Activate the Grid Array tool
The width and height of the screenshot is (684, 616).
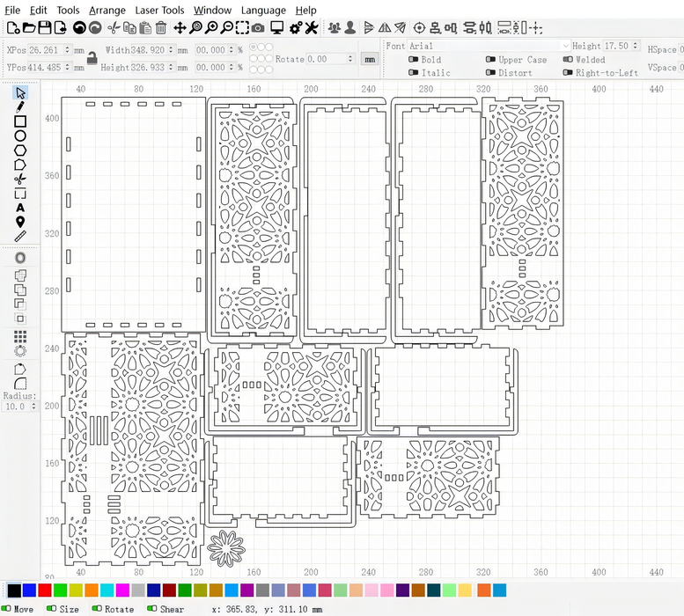pyautogui.click(x=20, y=336)
